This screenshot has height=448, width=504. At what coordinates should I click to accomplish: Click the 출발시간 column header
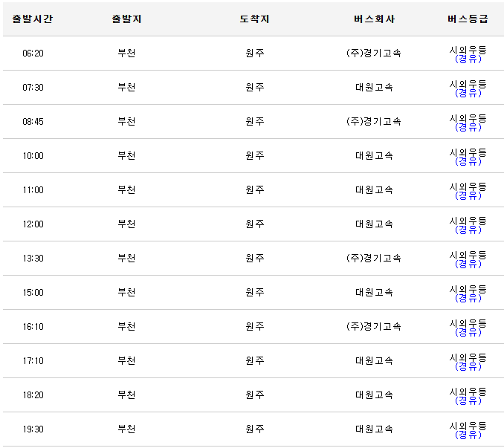pyautogui.click(x=33, y=19)
